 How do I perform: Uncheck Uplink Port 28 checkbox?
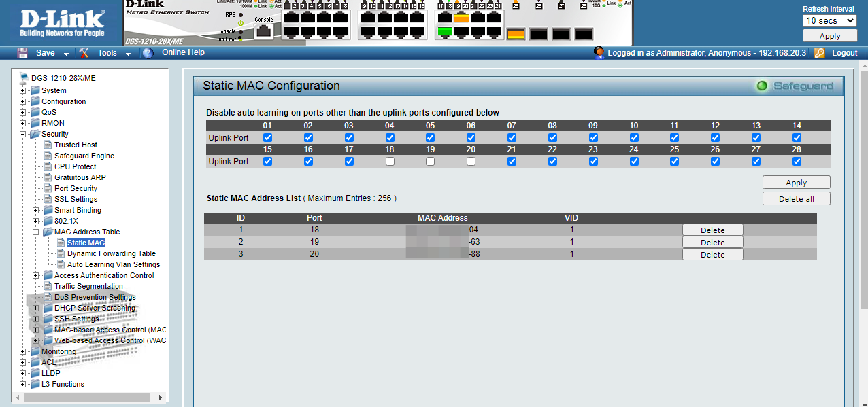point(797,162)
